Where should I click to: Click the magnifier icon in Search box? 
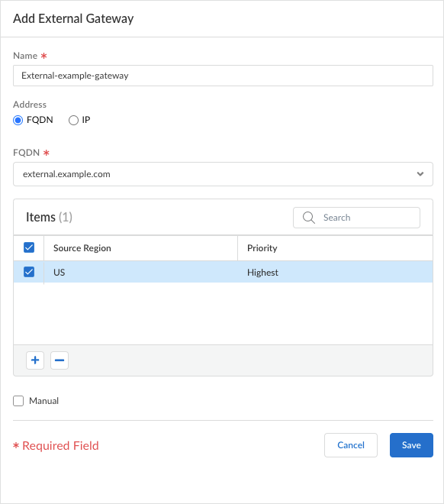(x=308, y=218)
